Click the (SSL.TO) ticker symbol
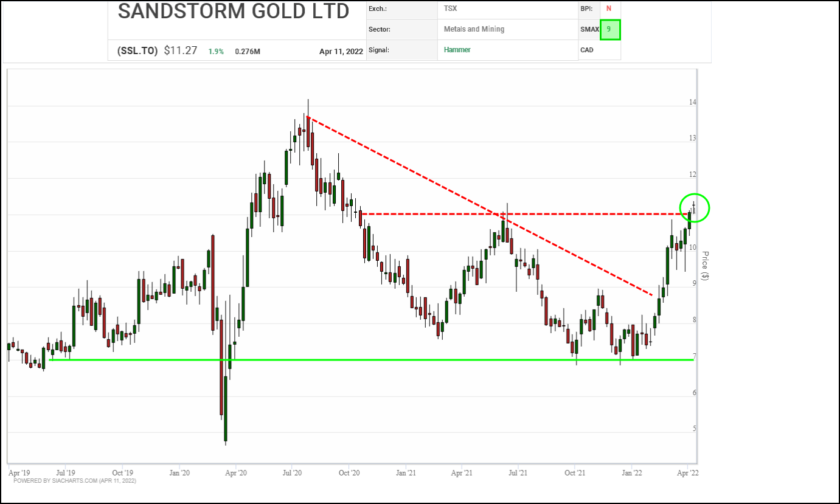This screenshot has width=840, height=504. coord(137,51)
